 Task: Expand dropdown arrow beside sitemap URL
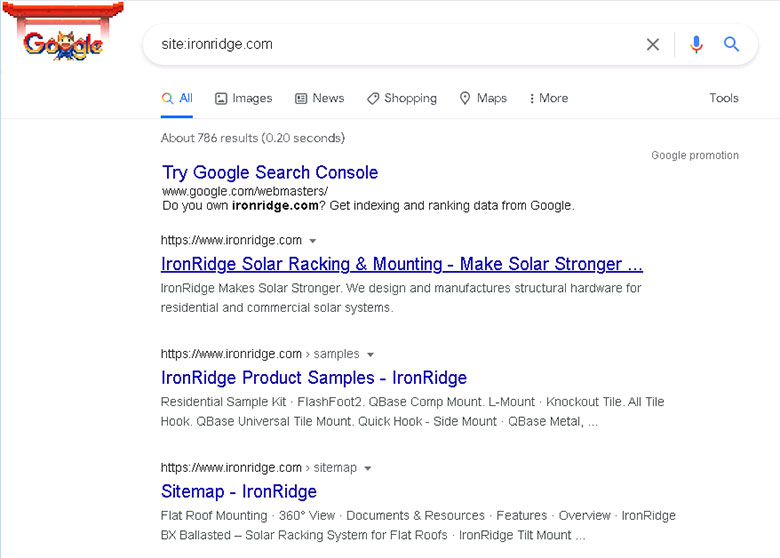(x=368, y=469)
